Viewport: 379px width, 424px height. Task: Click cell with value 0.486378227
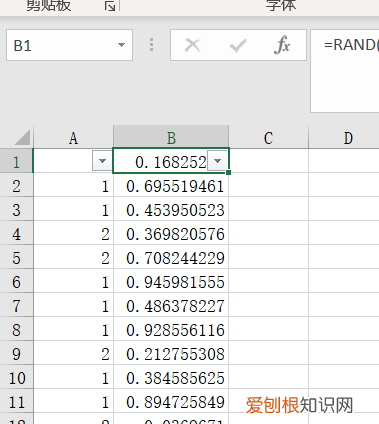(x=171, y=305)
